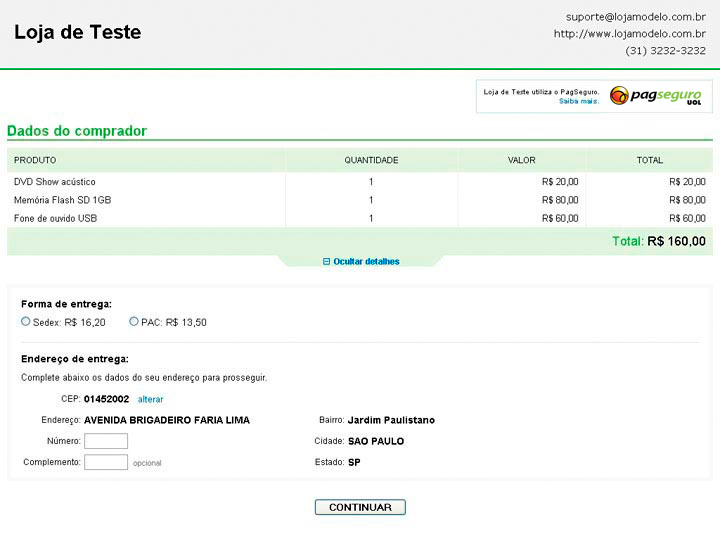720x534 pixels.
Task: Click the Loja de Teste store title
Action: [x=77, y=32]
